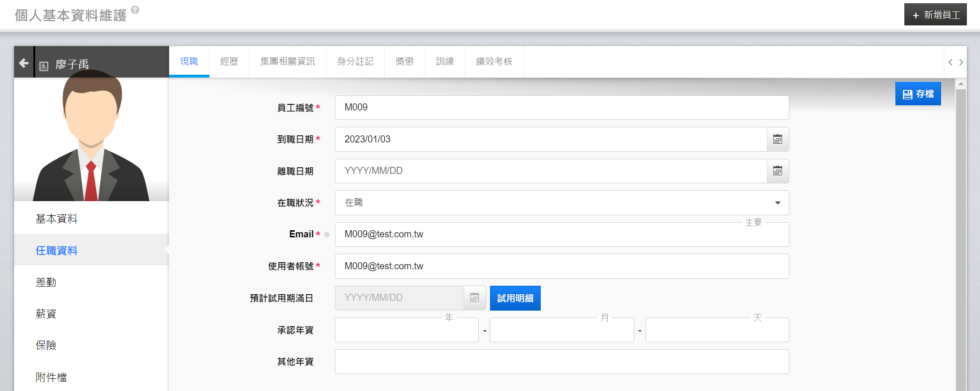Select 薪資 in the left sidebar
Screen dimensions: 980x391
coord(46,314)
